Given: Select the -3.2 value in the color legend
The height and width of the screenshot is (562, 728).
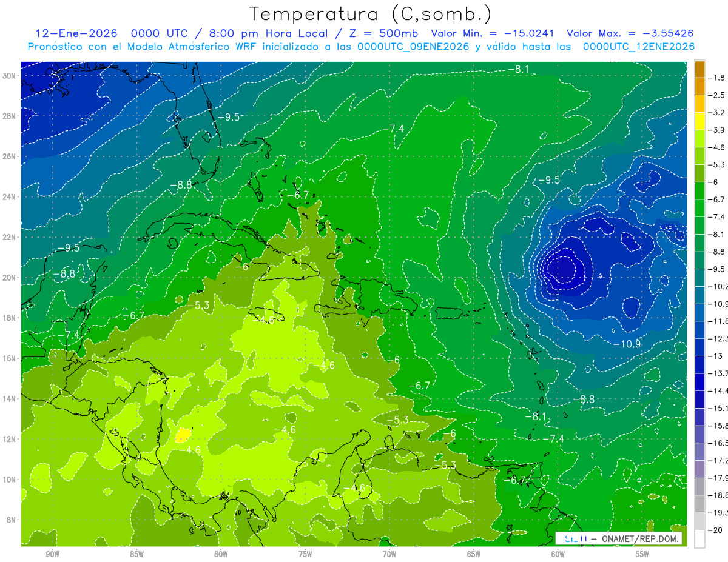Looking at the screenshot, I should click(717, 113).
